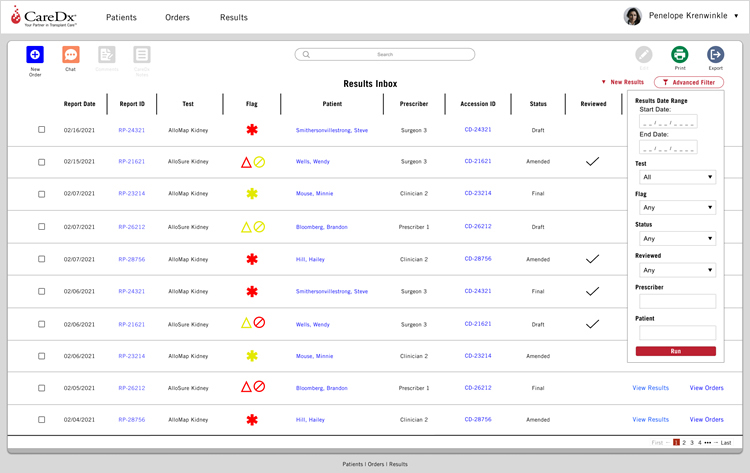Viewport: 750px width, 473px height.
Task: Check the box for 02/05/2021 row
Action: [x=42, y=388]
